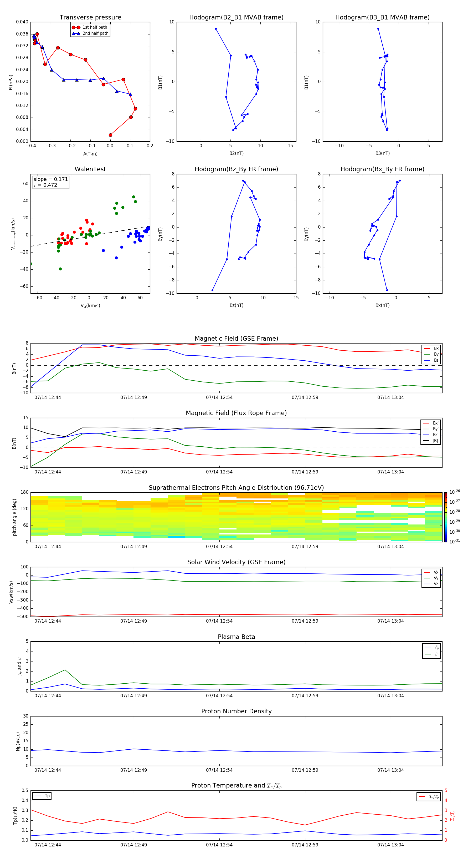Click the "Proton Temperature and Te/Tp" title
The height and width of the screenshot is (868, 473).
click(x=236, y=786)
